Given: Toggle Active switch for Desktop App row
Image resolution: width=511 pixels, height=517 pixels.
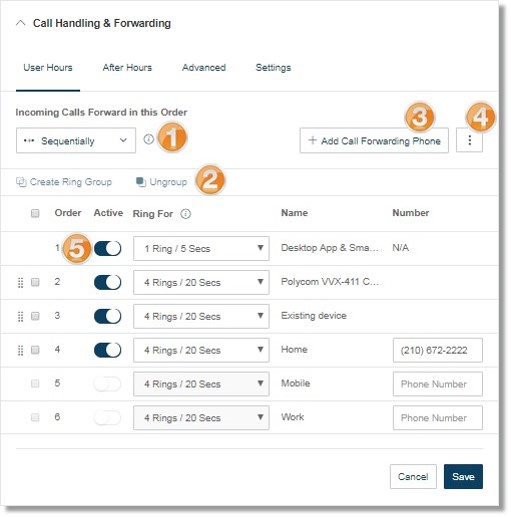Looking at the screenshot, I should (x=107, y=249).
